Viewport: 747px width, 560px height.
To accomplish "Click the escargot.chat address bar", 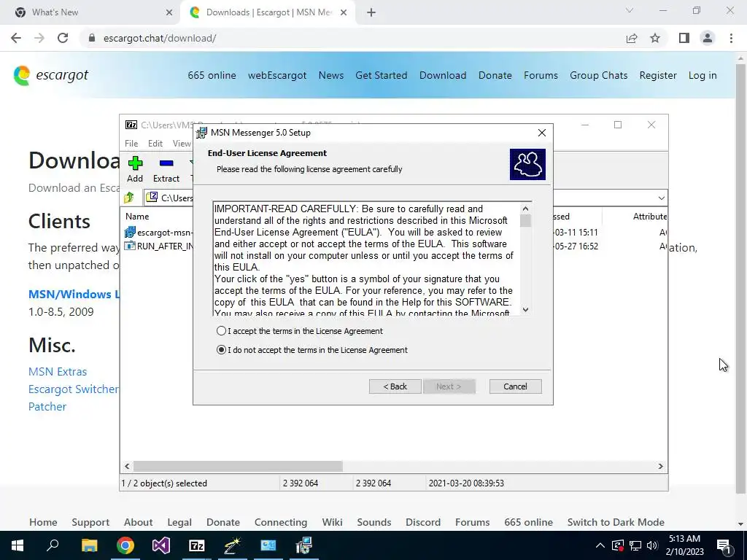I will (352, 38).
